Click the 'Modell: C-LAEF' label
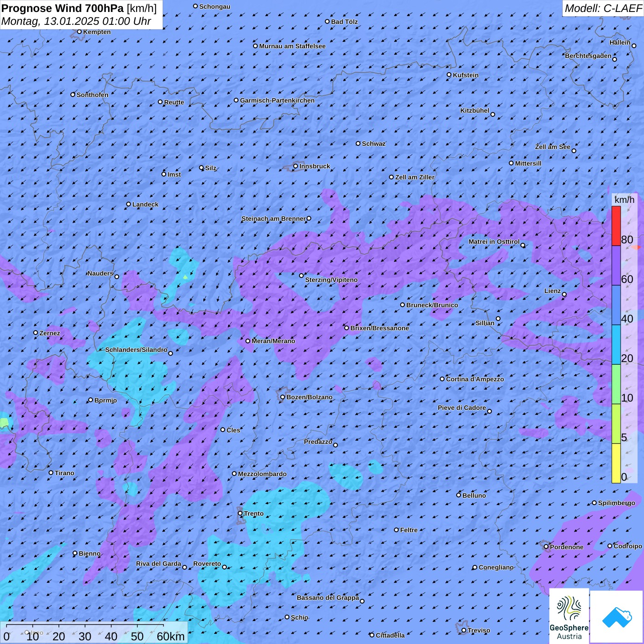644x644 pixels. [x=603, y=8]
